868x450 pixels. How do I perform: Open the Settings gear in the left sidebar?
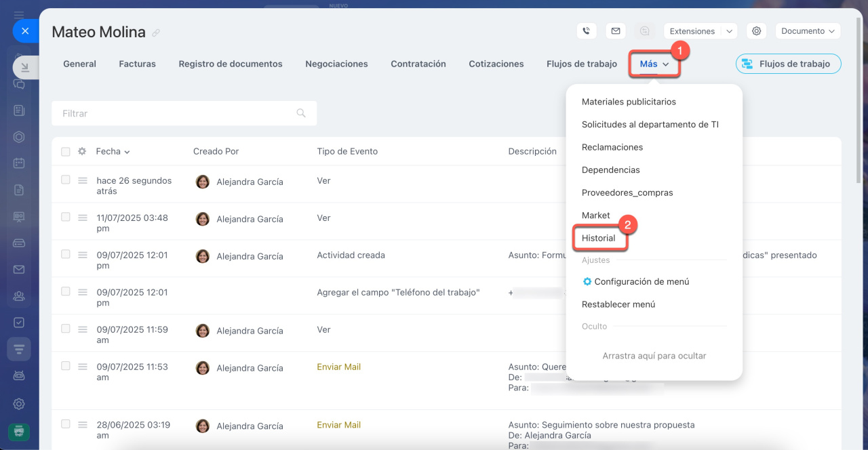point(19,404)
